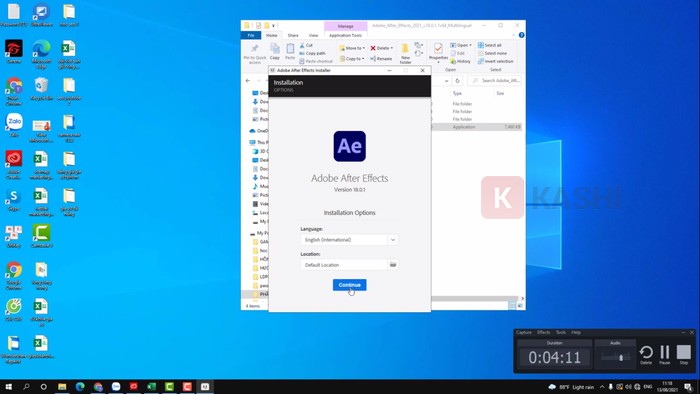Click the Properties icon in ribbon

point(438,52)
